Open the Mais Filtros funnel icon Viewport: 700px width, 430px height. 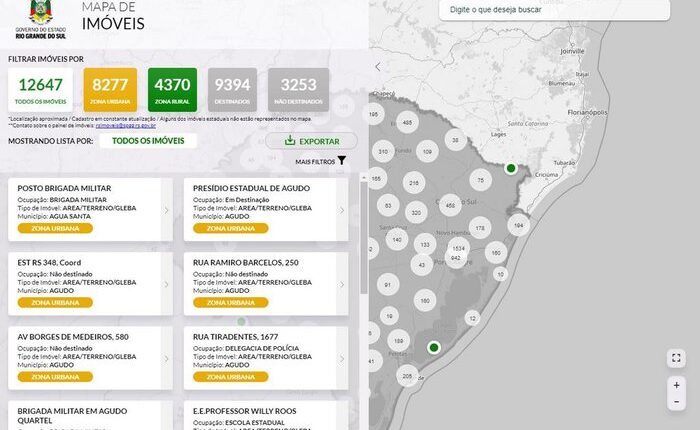342,161
